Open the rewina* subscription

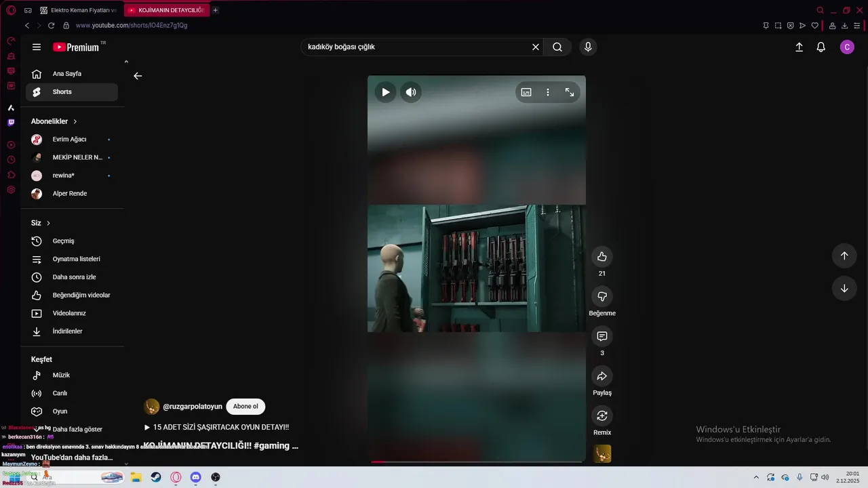point(72,176)
